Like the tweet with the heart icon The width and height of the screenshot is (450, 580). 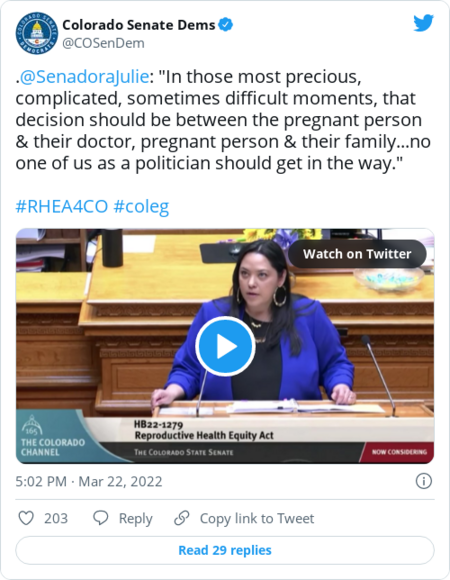pyautogui.click(x=26, y=518)
